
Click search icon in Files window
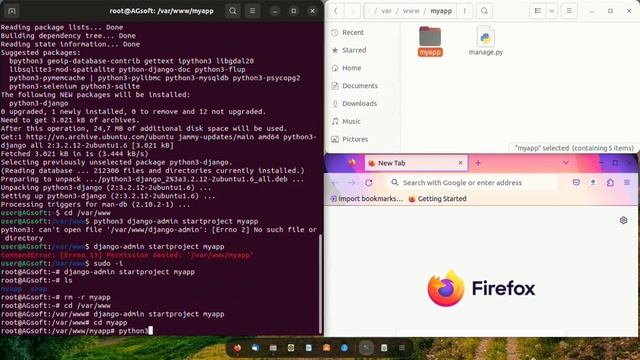(484, 11)
